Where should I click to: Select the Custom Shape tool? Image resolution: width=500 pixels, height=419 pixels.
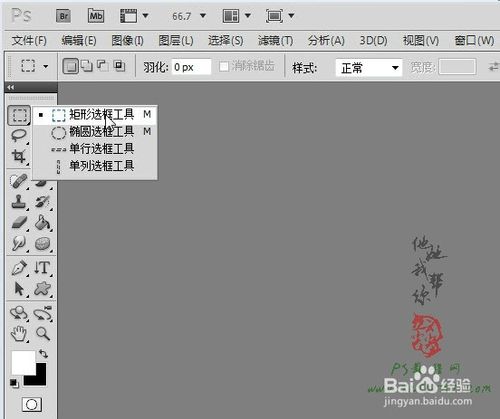43,289
